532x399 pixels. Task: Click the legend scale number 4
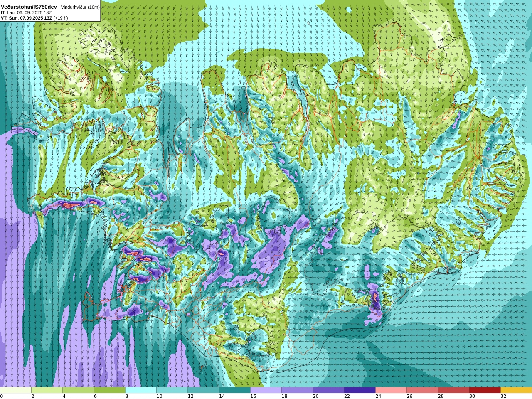point(64,396)
